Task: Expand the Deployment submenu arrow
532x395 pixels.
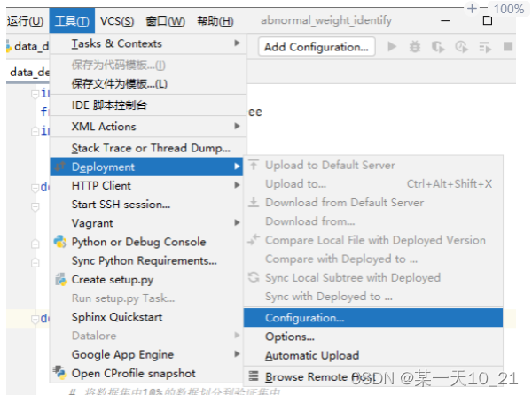Action: [237, 167]
